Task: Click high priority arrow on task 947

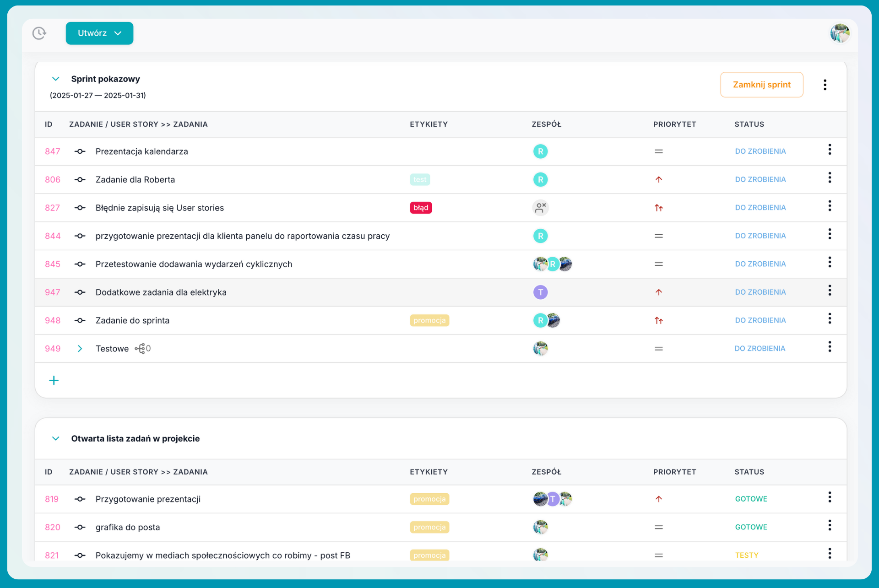Action: pyautogui.click(x=658, y=292)
